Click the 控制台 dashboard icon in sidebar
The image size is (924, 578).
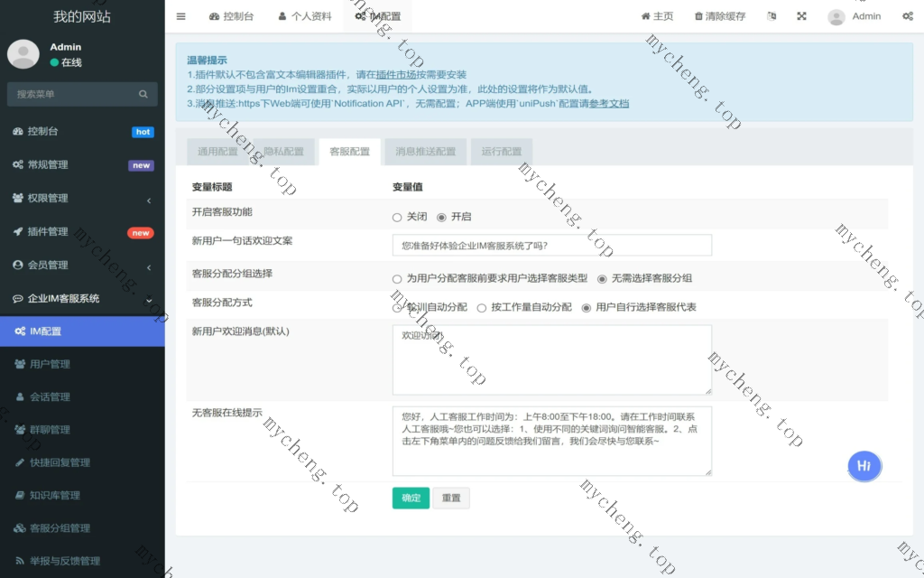(18, 132)
